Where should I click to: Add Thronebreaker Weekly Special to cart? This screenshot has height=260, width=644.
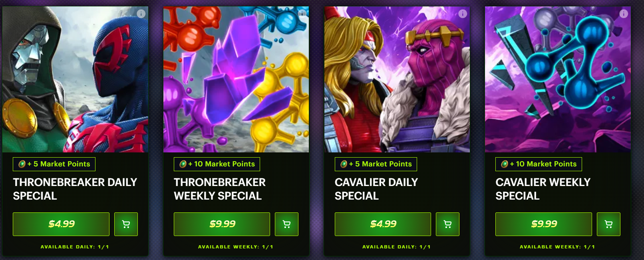tap(286, 224)
